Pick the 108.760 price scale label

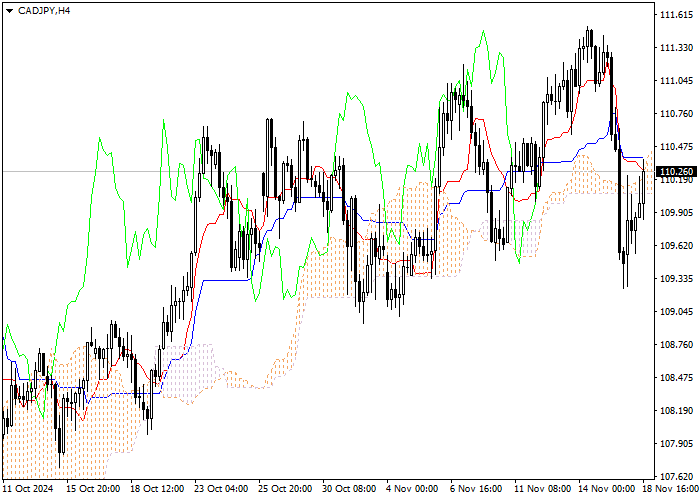676,345
